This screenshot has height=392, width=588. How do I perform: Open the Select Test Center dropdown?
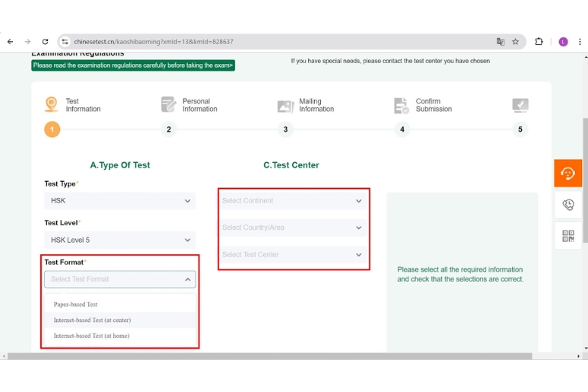[x=294, y=255]
